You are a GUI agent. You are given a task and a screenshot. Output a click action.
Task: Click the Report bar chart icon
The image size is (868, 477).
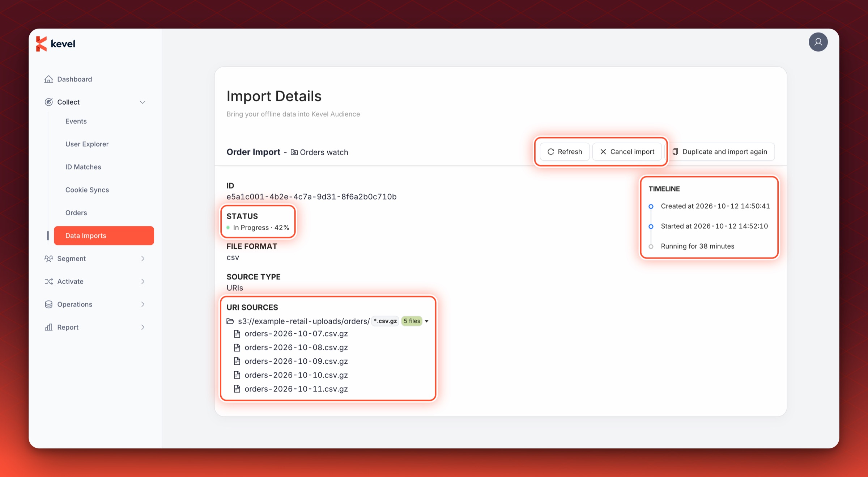48,327
